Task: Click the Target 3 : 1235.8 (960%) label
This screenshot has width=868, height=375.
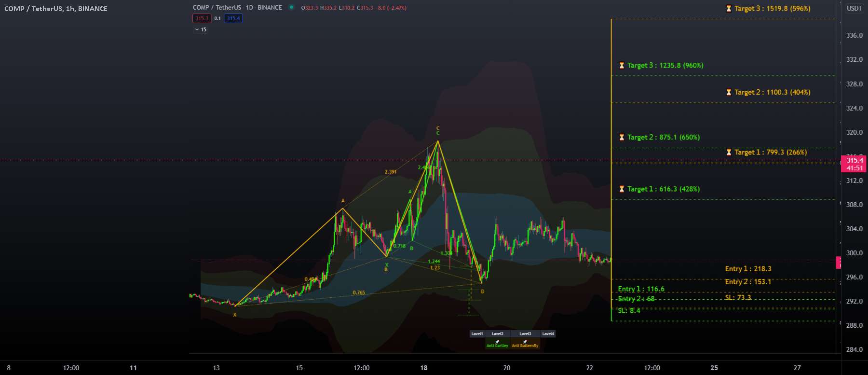Action: click(665, 66)
